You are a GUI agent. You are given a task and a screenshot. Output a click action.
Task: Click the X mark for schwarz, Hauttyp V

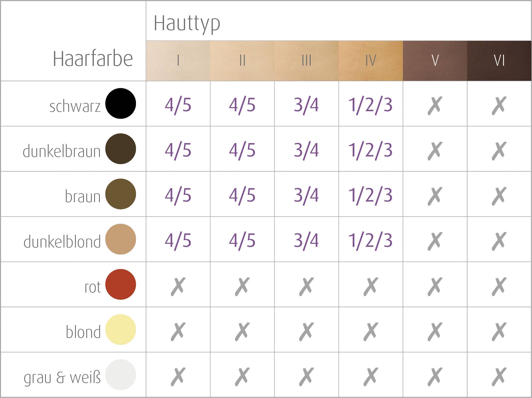(435, 105)
